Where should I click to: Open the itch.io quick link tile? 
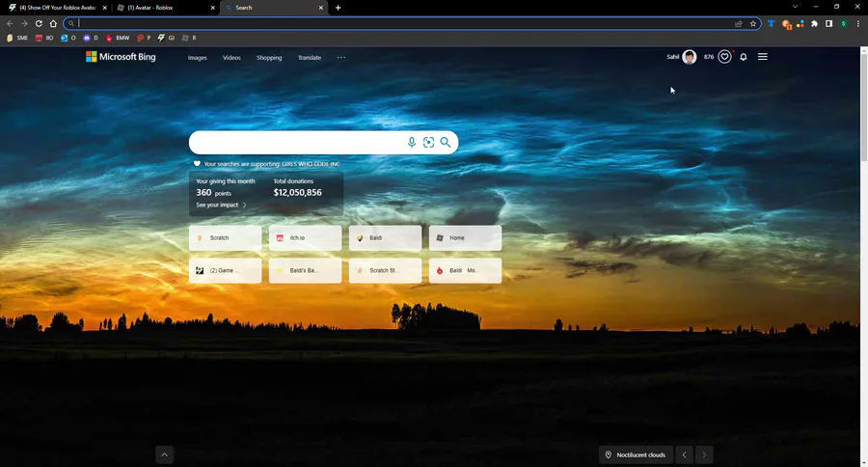click(305, 237)
